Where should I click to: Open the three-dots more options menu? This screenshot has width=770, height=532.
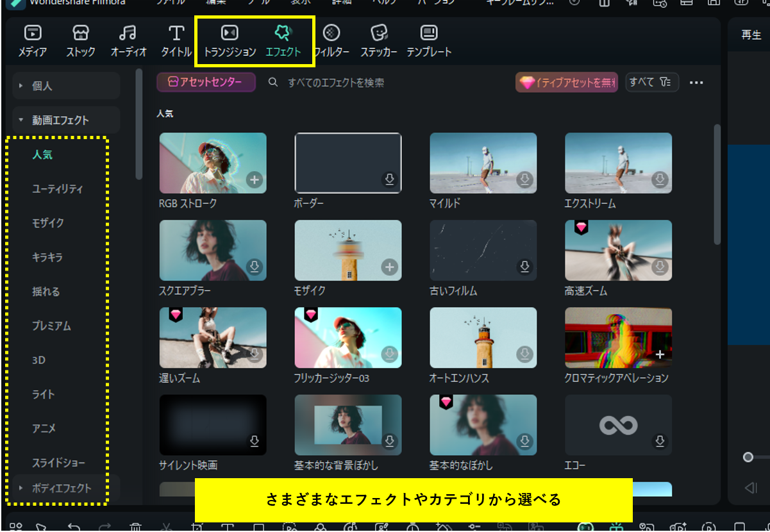coord(696,83)
